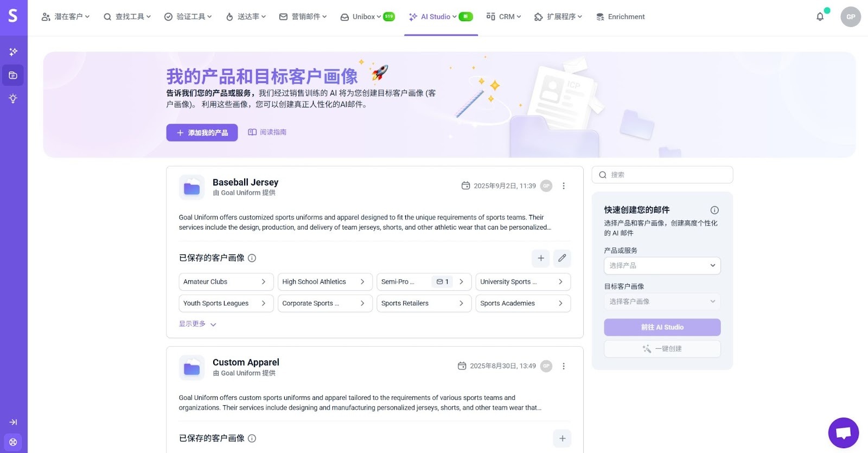Open the live chat bubble
This screenshot has width=868, height=453.
pyautogui.click(x=843, y=433)
